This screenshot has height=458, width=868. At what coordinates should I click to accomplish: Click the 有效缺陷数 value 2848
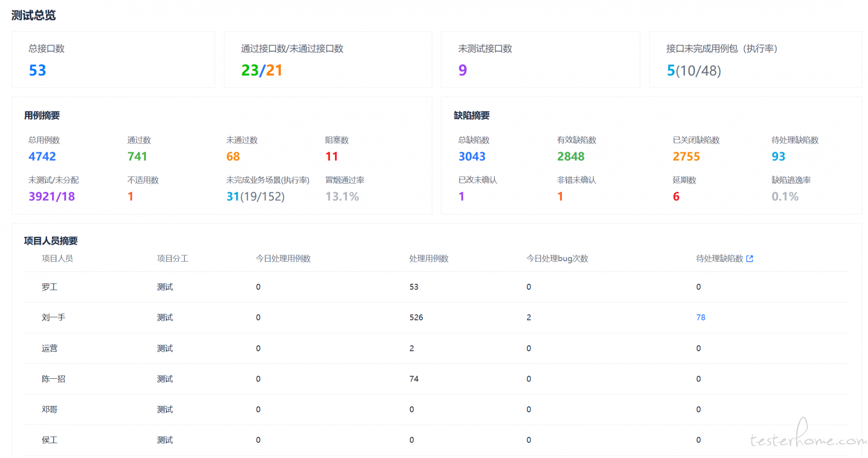point(571,156)
